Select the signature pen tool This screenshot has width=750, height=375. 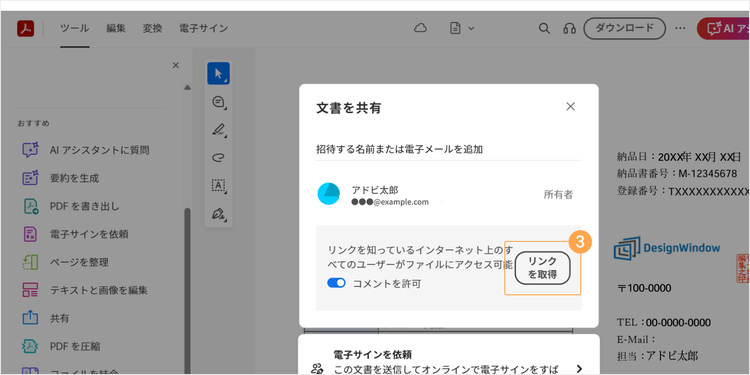(218, 214)
